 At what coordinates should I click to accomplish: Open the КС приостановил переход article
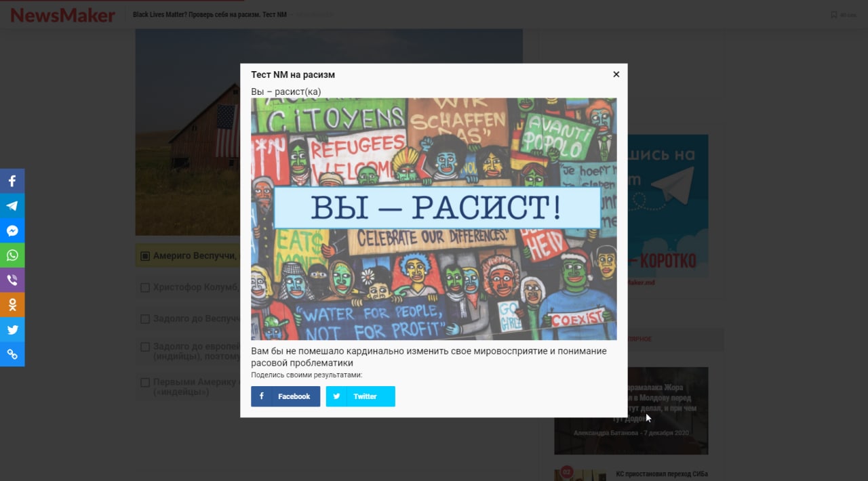click(x=662, y=474)
